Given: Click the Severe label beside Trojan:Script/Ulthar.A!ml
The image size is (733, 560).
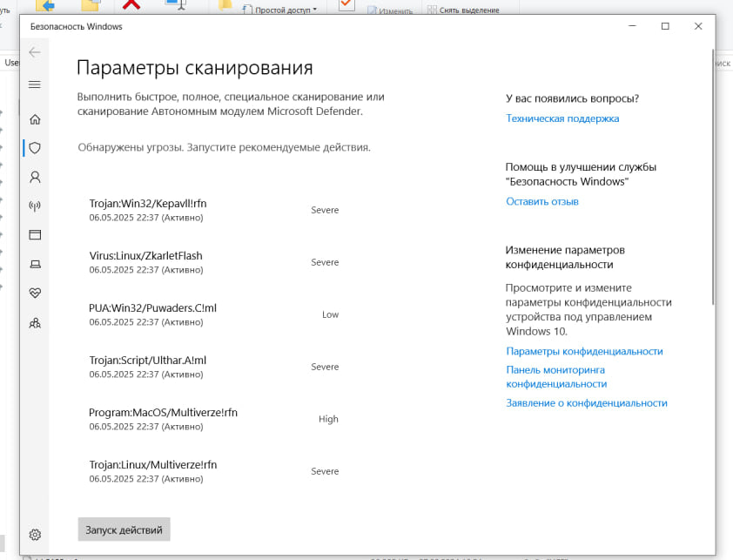Looking at the screenshot, I should (x=325, y=367).
